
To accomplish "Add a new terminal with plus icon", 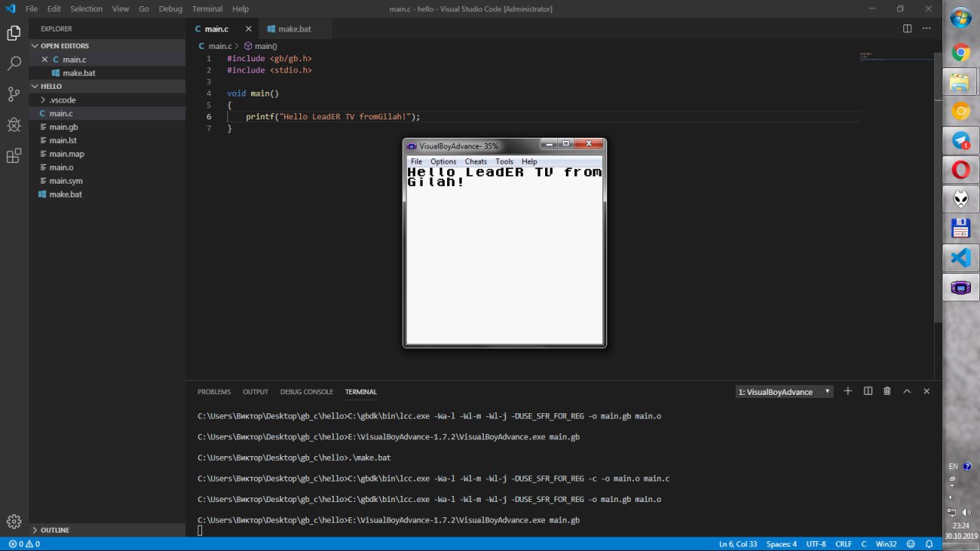I will (x=848, y=391).
